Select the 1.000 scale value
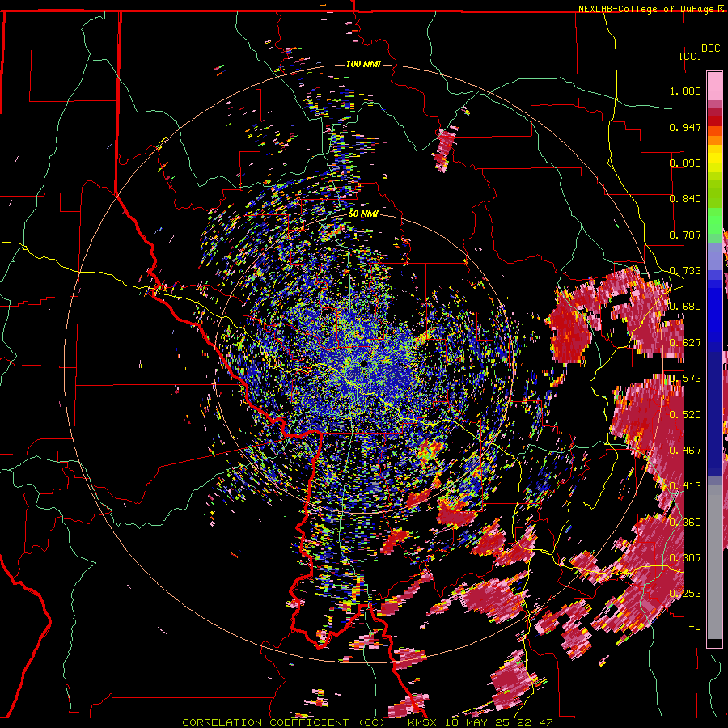 tap(685, 91)
